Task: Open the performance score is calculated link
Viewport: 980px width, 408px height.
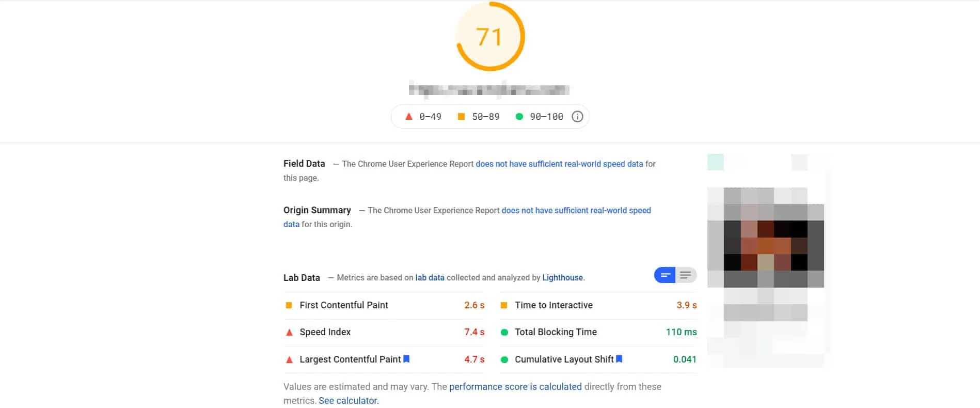Action: click(x=515, y=386)
